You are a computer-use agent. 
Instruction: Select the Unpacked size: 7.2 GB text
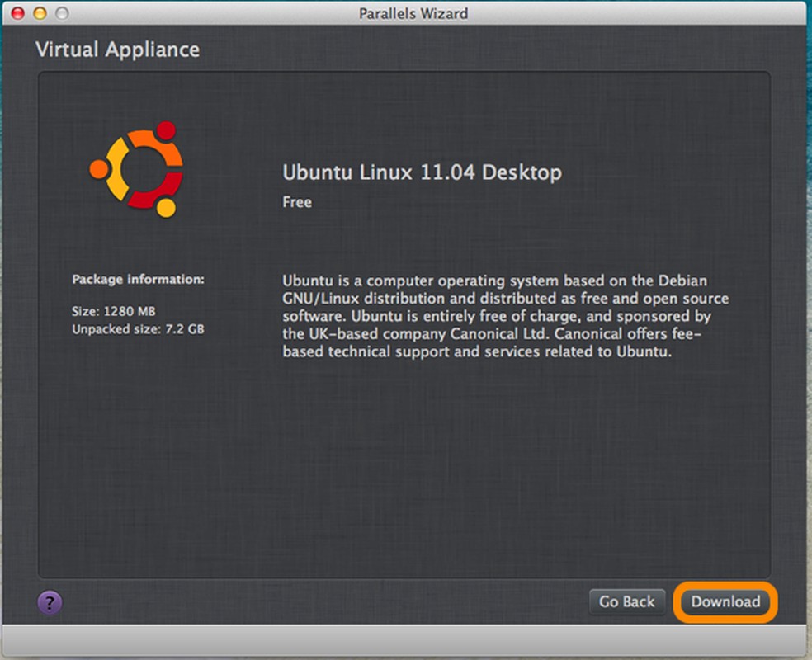click(x=138, y=328)
